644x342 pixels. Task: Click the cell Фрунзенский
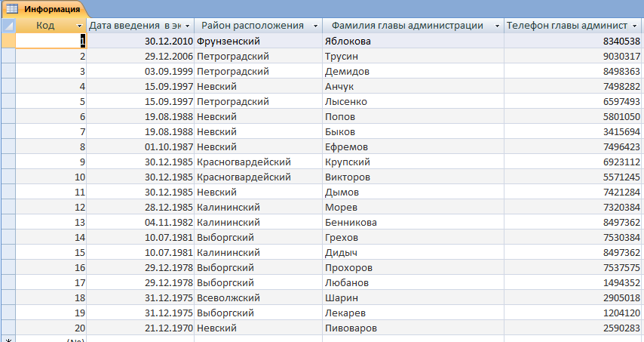(x=259, y=41)
